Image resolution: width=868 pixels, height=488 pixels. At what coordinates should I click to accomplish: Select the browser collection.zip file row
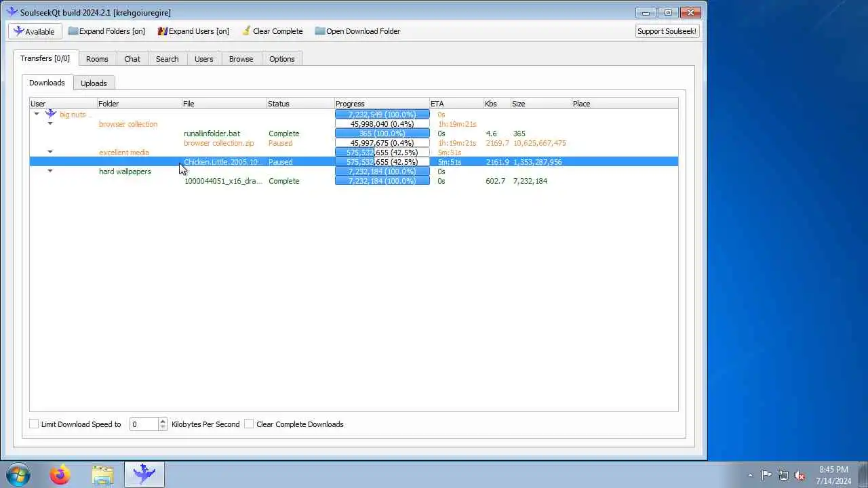[x=354, y=143]
